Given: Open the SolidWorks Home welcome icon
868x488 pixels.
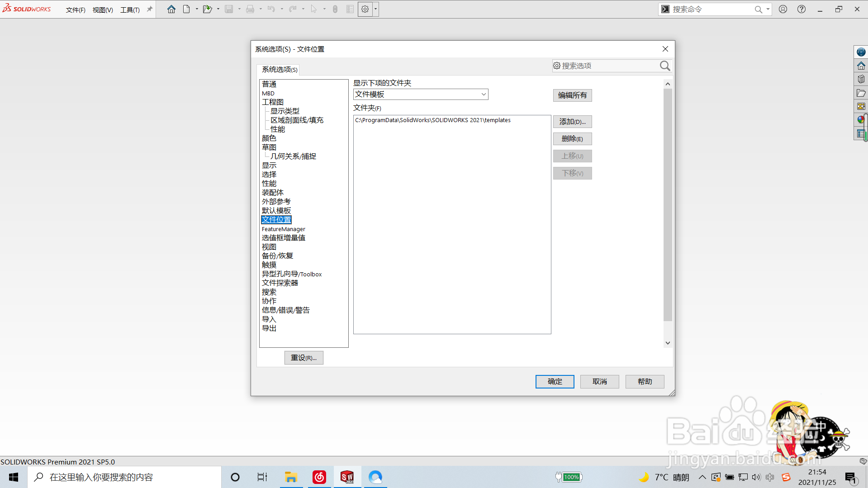Looking at the screenshot, I should pos(171,9).
